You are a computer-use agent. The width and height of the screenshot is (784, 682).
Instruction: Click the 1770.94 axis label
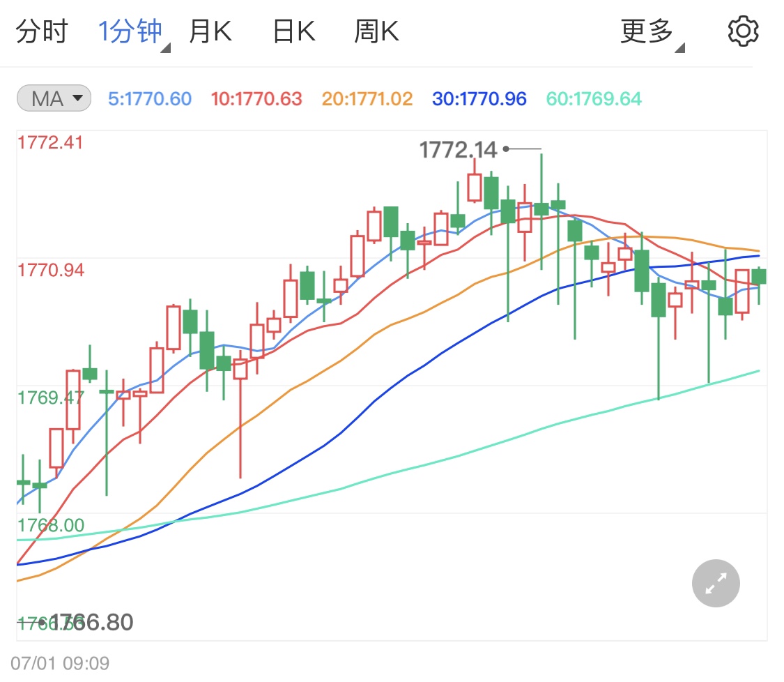pos(51,270)
